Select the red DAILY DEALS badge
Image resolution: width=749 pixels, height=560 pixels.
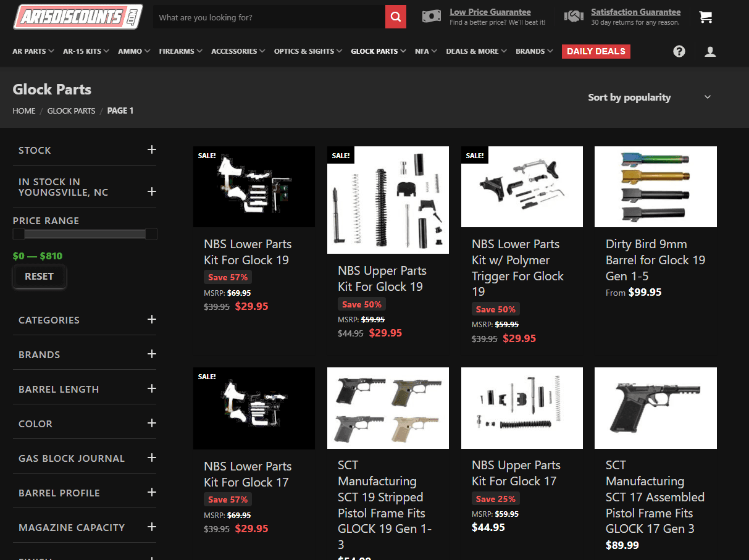(x=595, y=51)
